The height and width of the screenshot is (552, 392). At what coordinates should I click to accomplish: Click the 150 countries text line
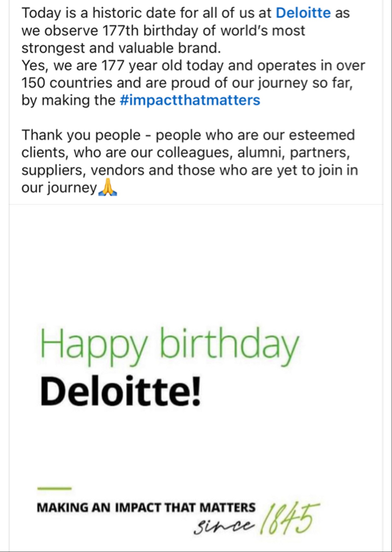tap(187, 83)
